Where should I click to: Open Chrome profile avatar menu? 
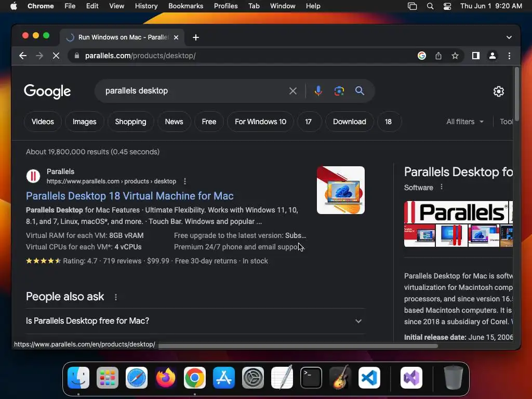click(493, 56)
